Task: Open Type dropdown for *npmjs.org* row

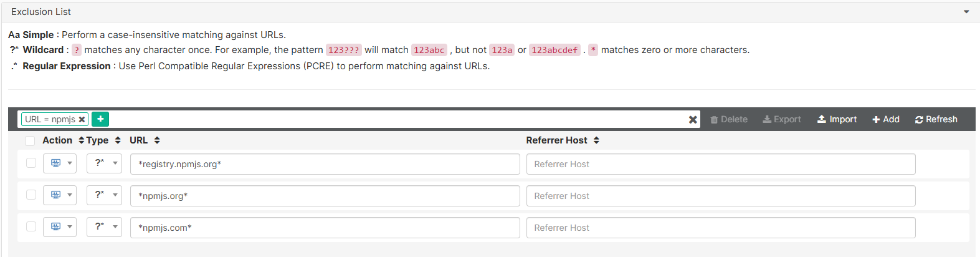Action: (x=104, y=195)
